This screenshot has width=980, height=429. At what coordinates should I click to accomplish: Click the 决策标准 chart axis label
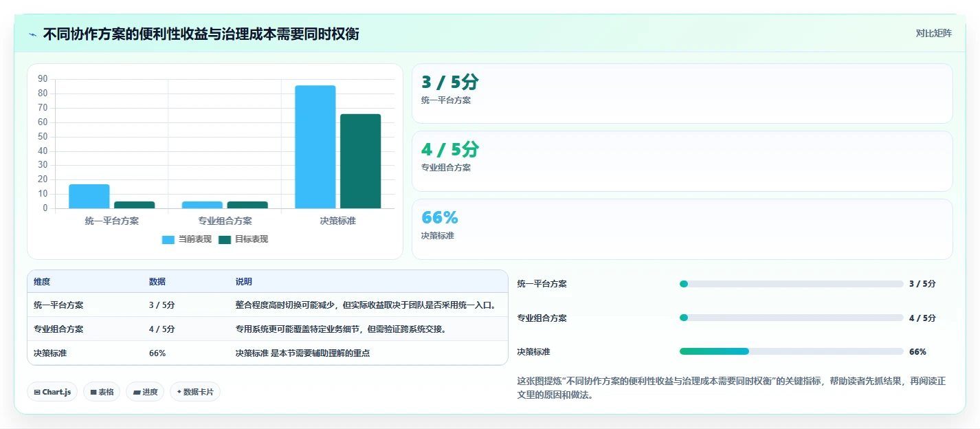[337, 221]
